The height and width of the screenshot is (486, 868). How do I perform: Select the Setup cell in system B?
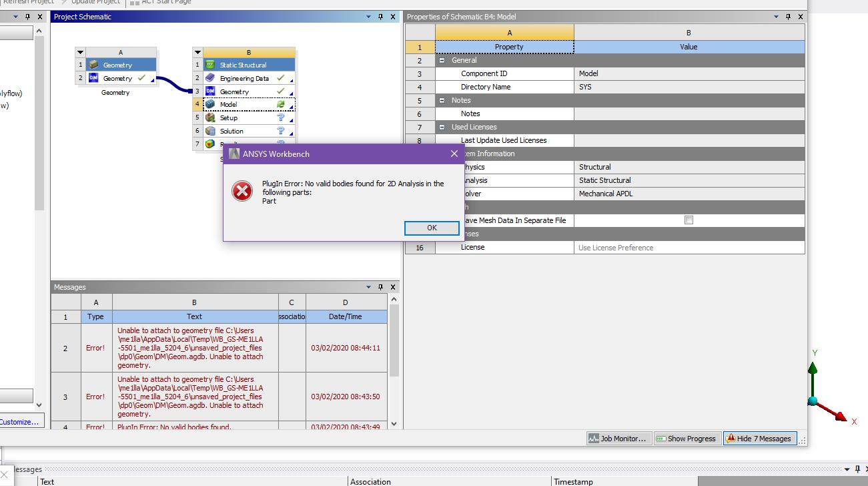[x=249, y=117]
